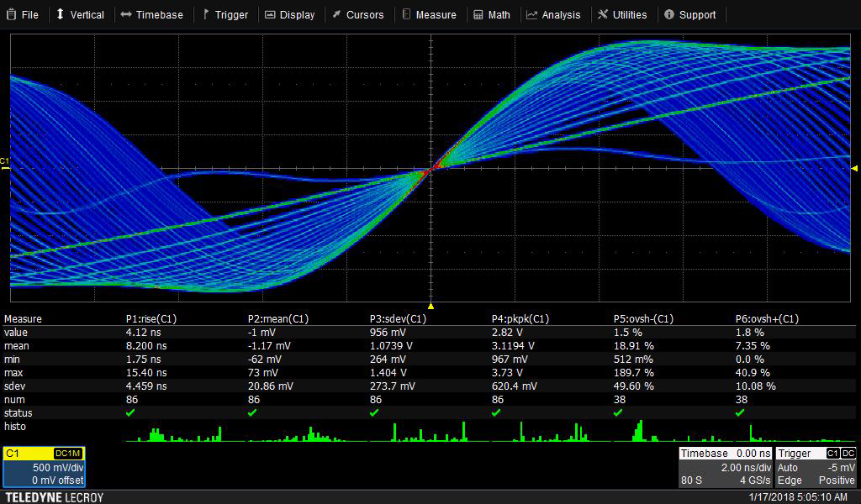Click the Trigger flag menu item

(x=224, y=14)
